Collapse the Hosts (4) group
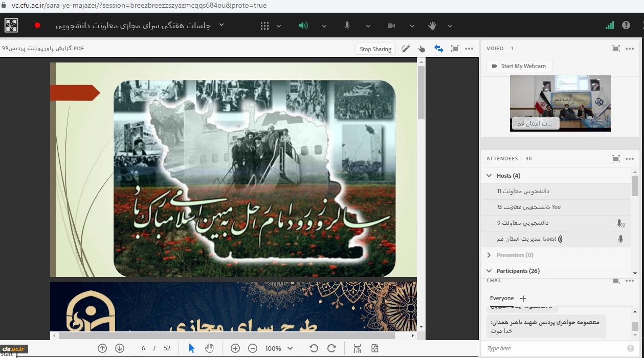The height and width of the screenshot is (358, 644). pyautogui.click(x=490, y=176)
